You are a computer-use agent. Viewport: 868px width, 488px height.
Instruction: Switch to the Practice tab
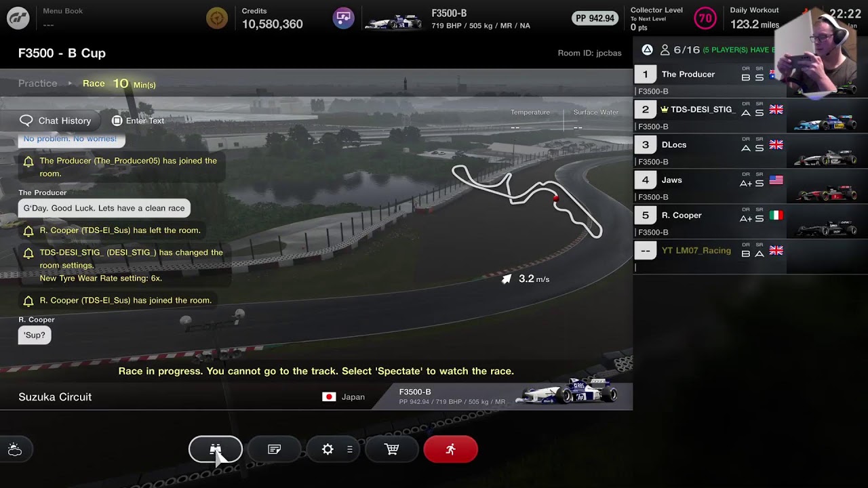pos(38,83)
